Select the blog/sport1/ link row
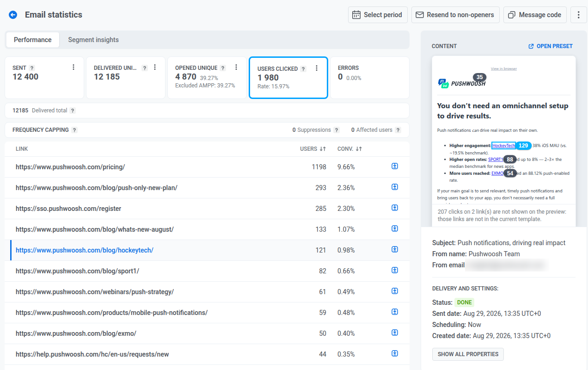Viewport: 588px width, 370px height. coord(207,271)
